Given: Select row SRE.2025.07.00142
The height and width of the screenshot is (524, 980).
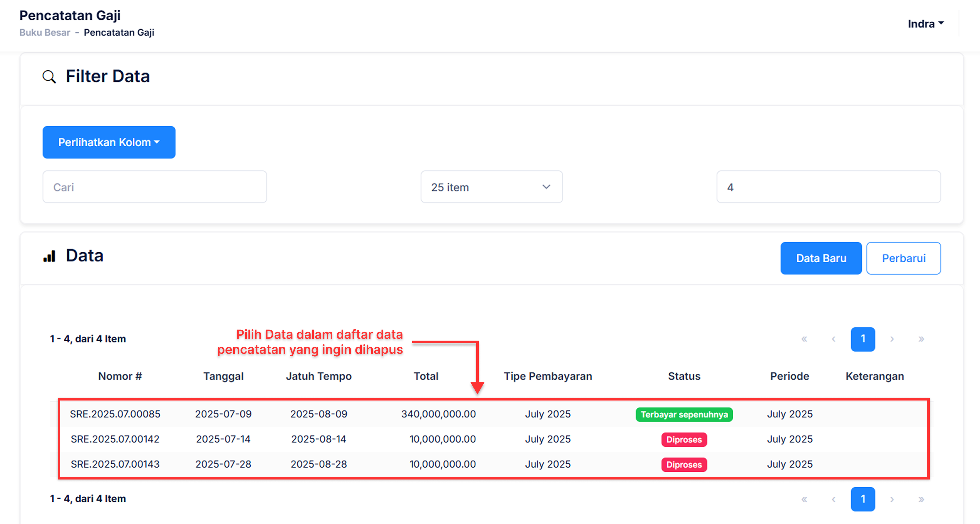Looking at the screenshot, I should pos(115,439).
